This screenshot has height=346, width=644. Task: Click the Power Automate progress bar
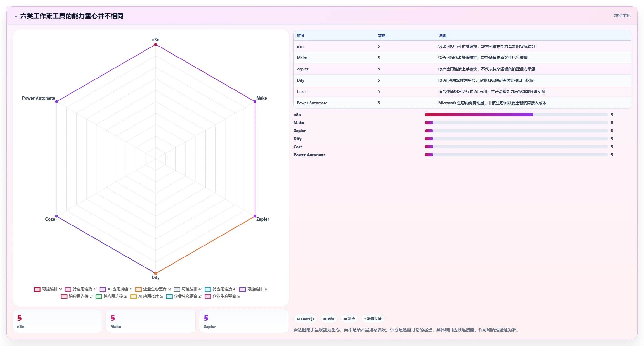pos(516,155)
